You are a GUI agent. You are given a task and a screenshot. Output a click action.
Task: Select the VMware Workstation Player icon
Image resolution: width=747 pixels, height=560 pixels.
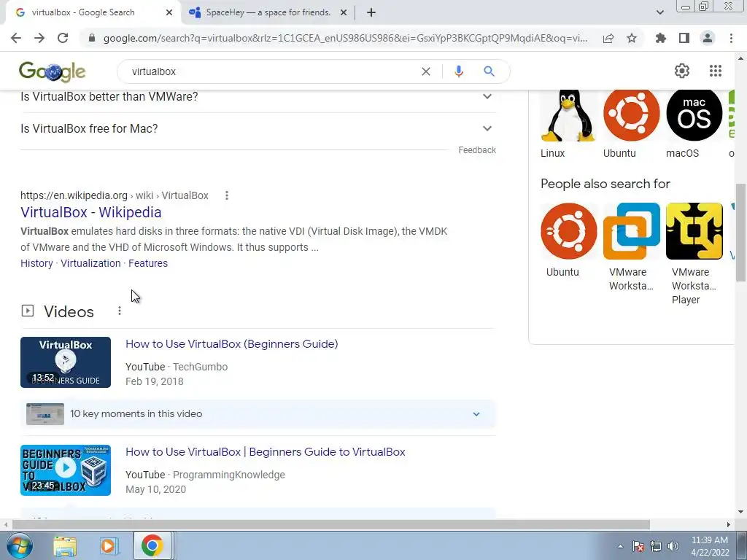point(694,231)
